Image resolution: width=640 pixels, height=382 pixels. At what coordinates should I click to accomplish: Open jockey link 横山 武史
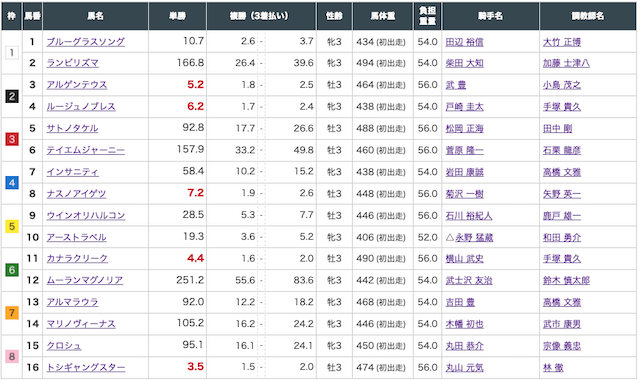pyautogui.click(x=464, y=259)
